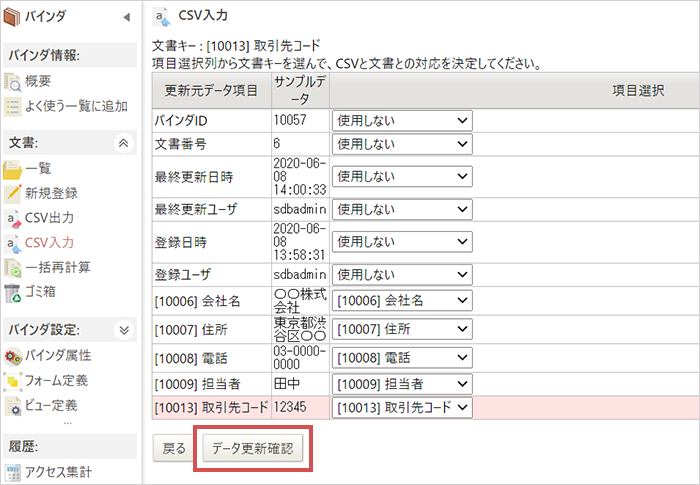
Task: Click sample value 〇〇株式会社
Action: 300,301
